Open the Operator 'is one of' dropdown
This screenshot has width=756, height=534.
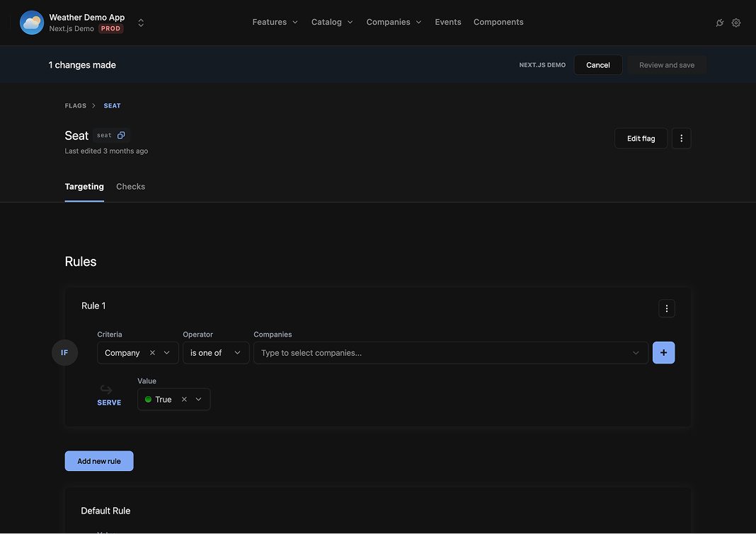(216, 353)
